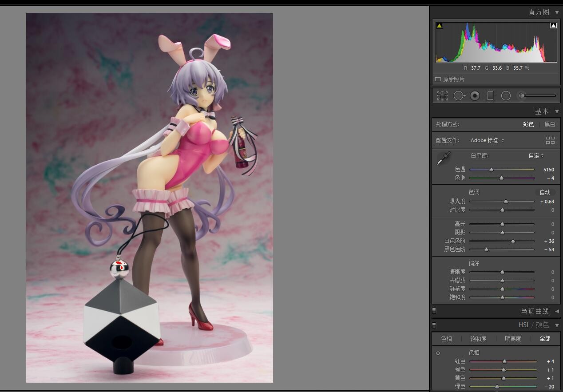Expand the 色调曲线 panel
Screen dimensions: 563x392
(x=557, y=311)
